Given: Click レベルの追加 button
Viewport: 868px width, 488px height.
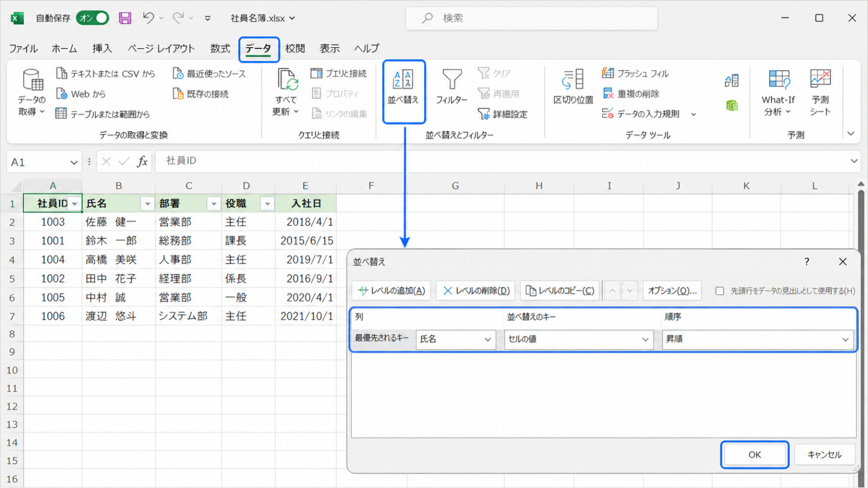Looking at the screenshot, I should 392,291.
